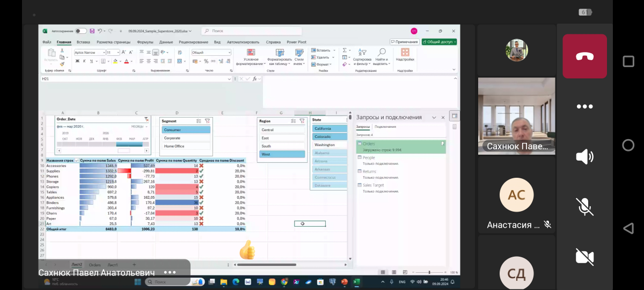Screen dimensions: 644x290
Task: Select Home Office in Segment slicer
Action: [186, 146]
